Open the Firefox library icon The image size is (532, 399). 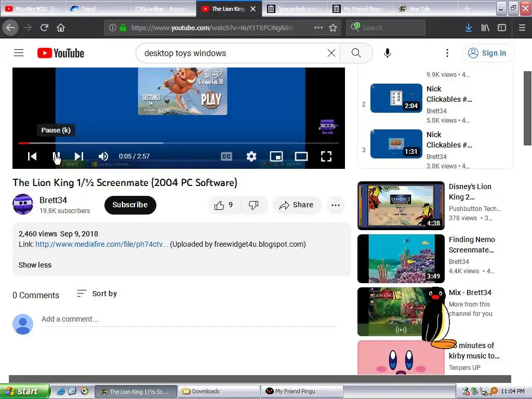point(485,28)
